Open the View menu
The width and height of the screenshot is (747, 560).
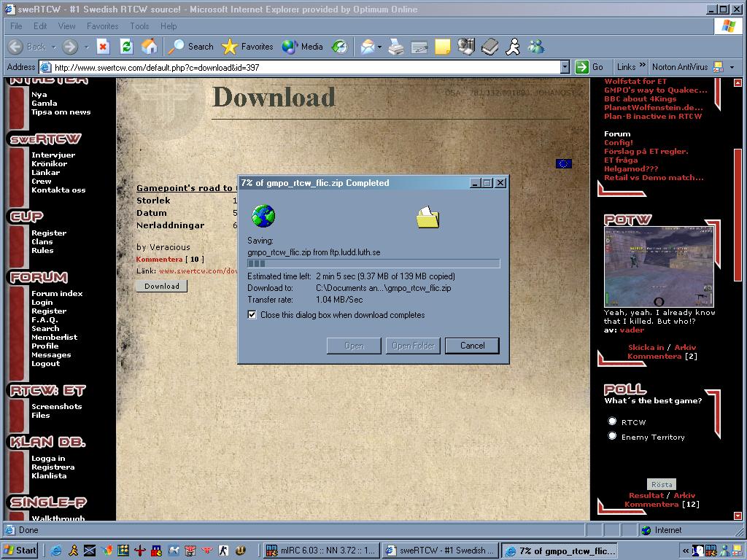[66, 26]
